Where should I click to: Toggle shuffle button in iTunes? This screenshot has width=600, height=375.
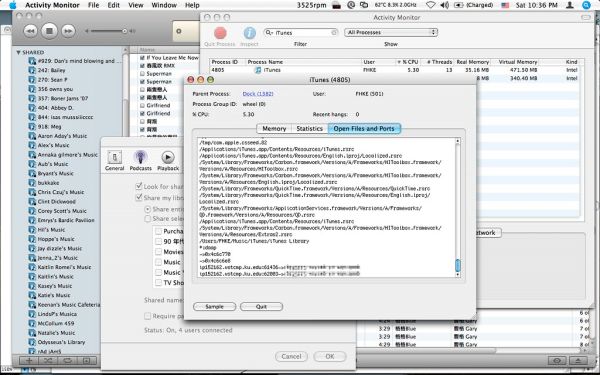(48, 360)
